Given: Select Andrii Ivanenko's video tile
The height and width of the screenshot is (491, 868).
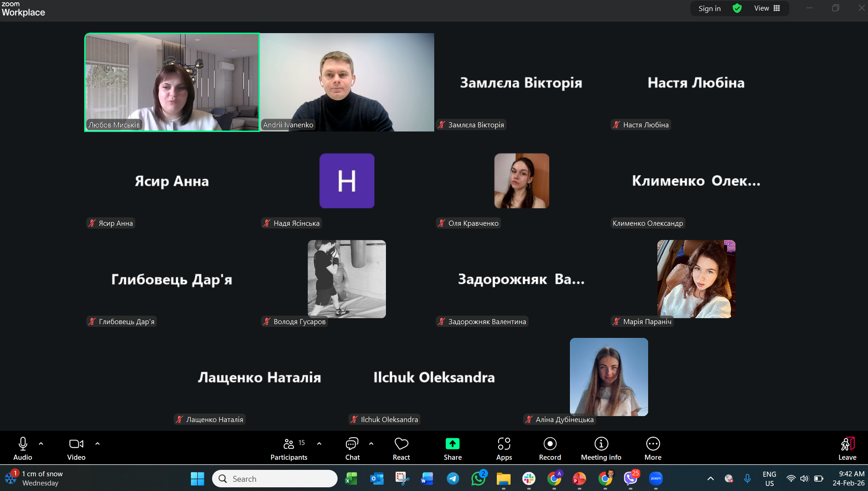Looking at the screenshot, I should [347, 82].
